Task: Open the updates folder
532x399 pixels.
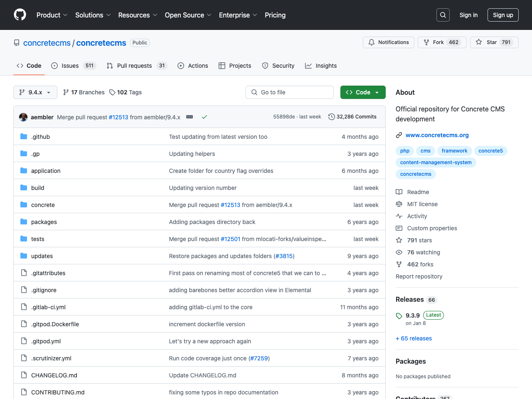Action: [x=42, y=256]
